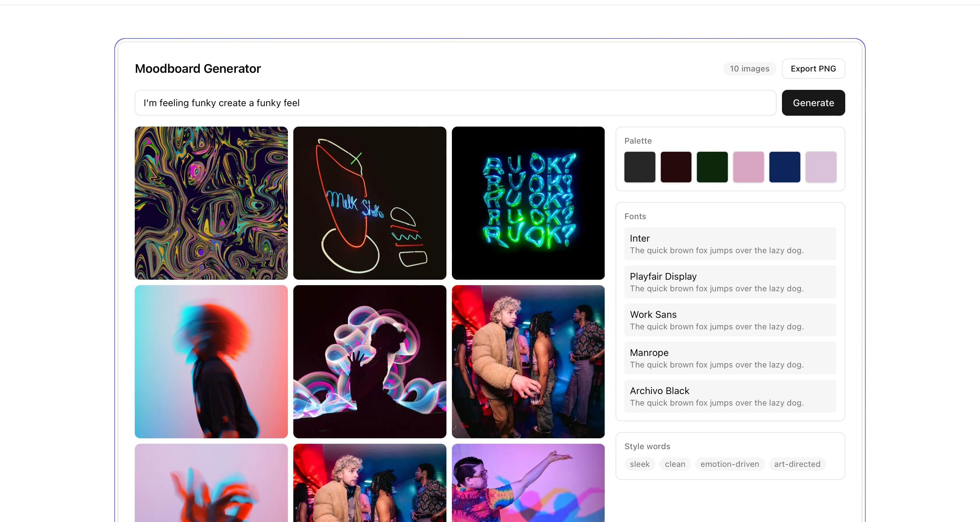Choose the Playfair Display font option

[730, 281]
